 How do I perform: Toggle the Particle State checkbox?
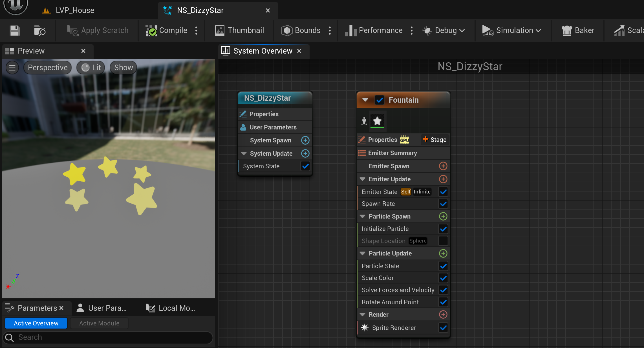(x=443, y=266)
